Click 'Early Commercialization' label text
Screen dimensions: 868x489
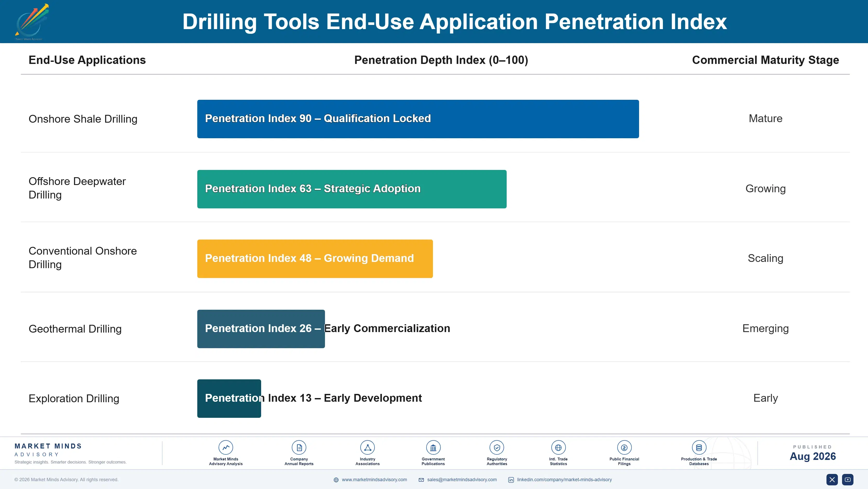387,328
